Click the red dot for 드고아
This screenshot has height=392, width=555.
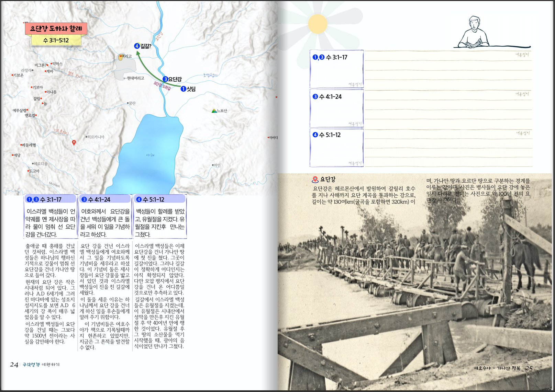click(28, 171)
